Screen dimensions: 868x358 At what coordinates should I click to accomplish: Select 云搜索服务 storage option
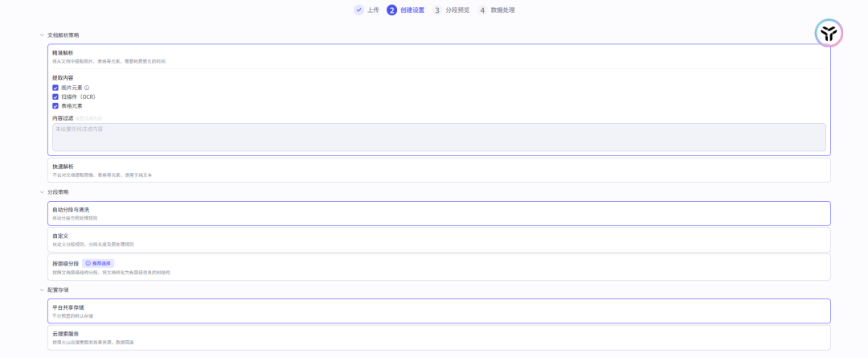pyautogui.click(x=439, y=338)
